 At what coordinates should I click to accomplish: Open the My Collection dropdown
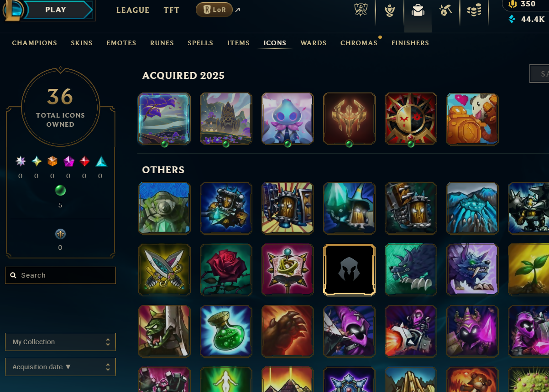pyautogui.click(x=60, y=342)
